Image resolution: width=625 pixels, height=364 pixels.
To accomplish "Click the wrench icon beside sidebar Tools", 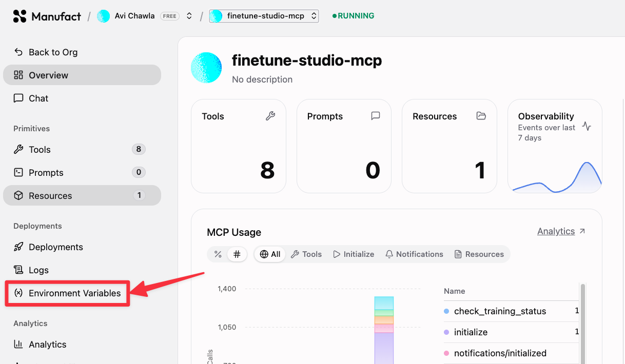I will click(x=18, y=149).
